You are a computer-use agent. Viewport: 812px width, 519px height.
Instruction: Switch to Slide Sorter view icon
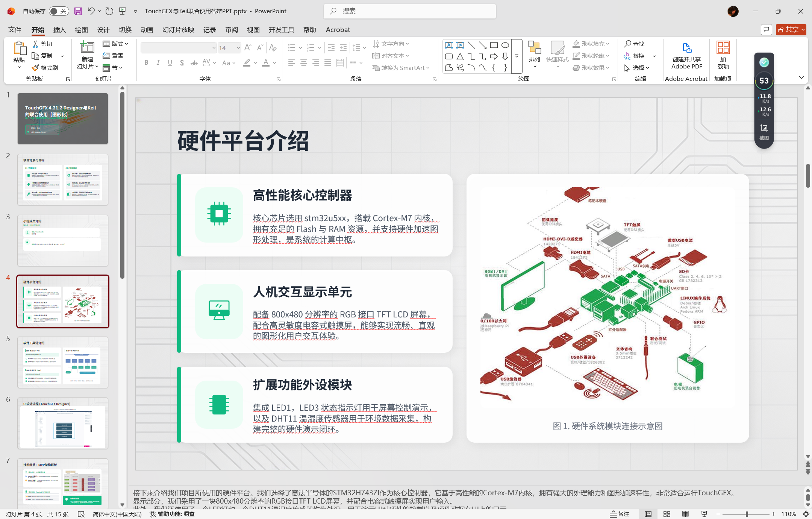click(667, 514)
